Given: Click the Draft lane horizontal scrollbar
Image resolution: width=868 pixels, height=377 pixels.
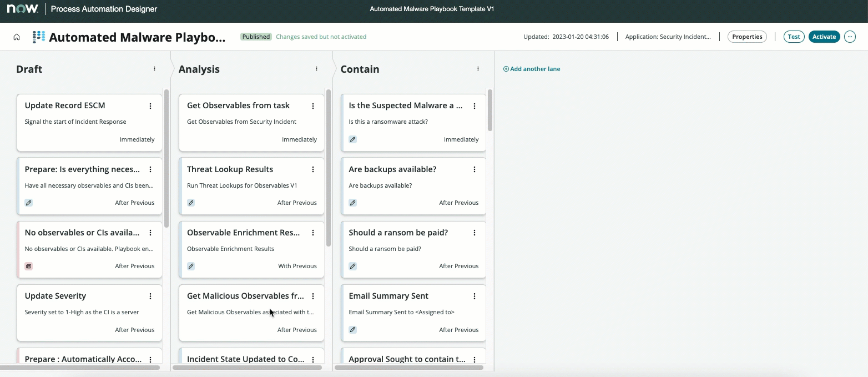Looking at the screenshot, I should (80, 367).
